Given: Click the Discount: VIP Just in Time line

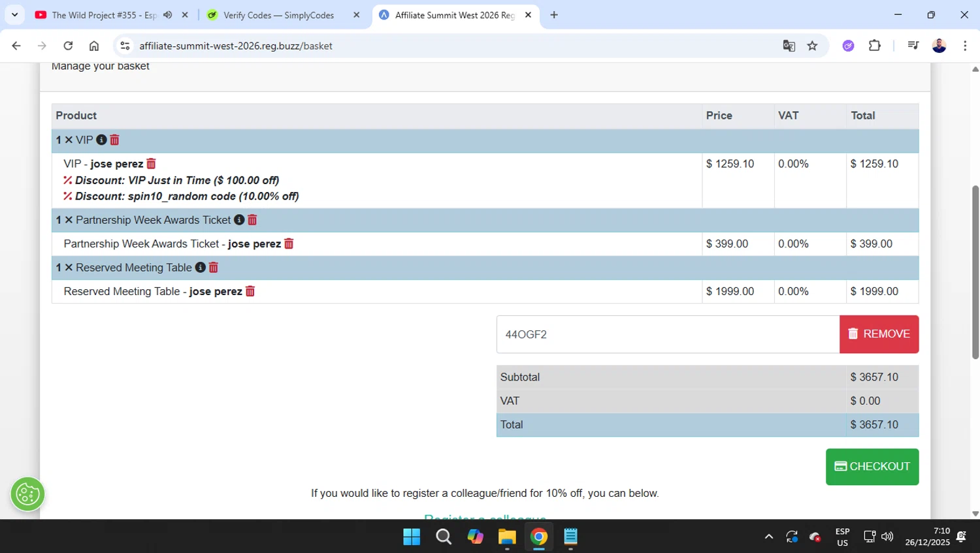Looking at the screenshot, I should [171, 180].
